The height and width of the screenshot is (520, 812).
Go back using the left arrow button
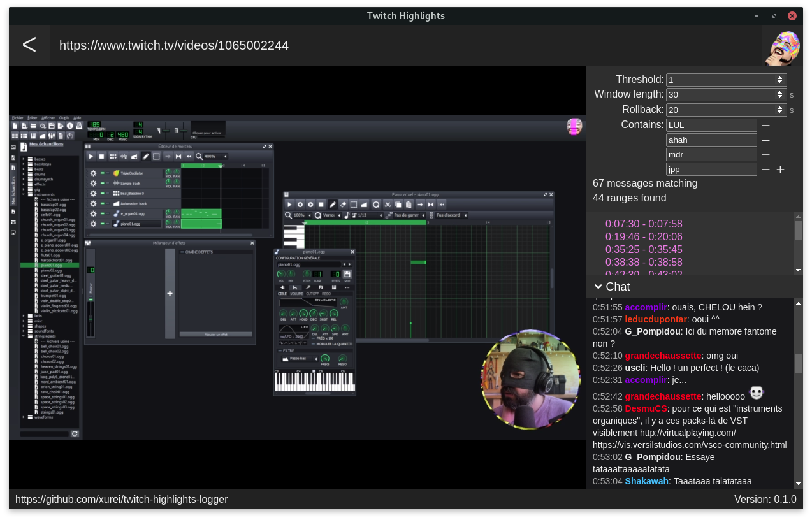coord(29,45)
